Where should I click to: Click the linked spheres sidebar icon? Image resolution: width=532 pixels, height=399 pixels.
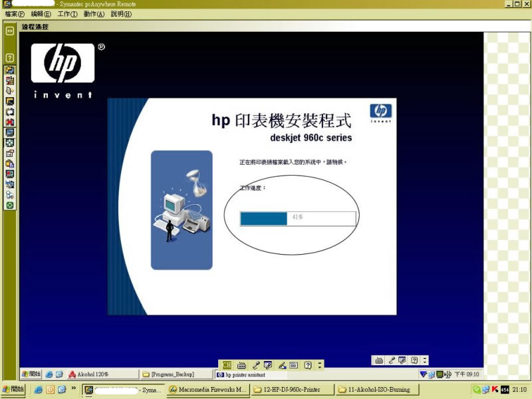coord(10,195)
